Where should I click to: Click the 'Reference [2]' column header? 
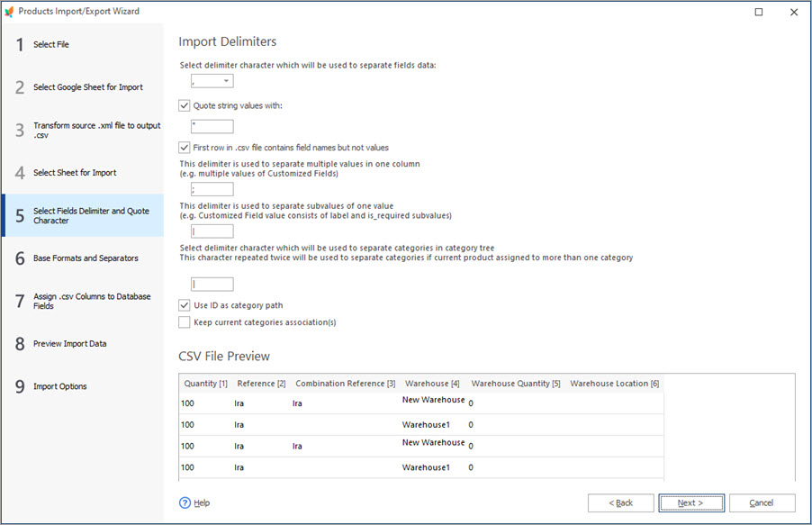(262, 384)
